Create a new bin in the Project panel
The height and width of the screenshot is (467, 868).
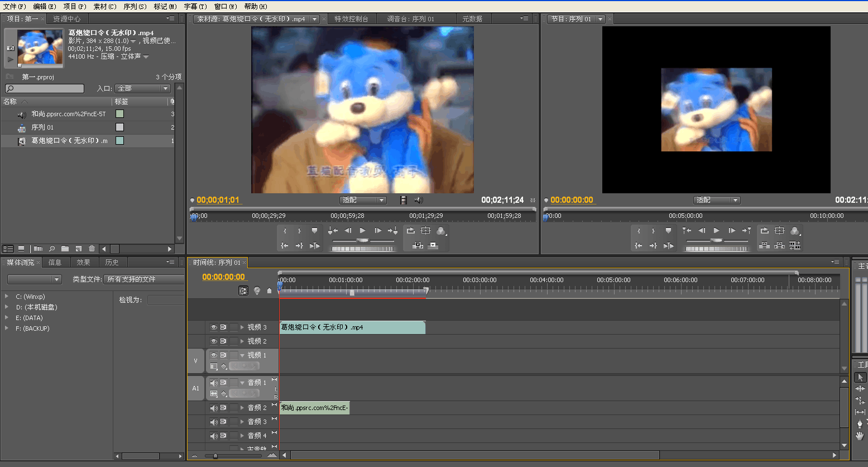tap(65, 249)
